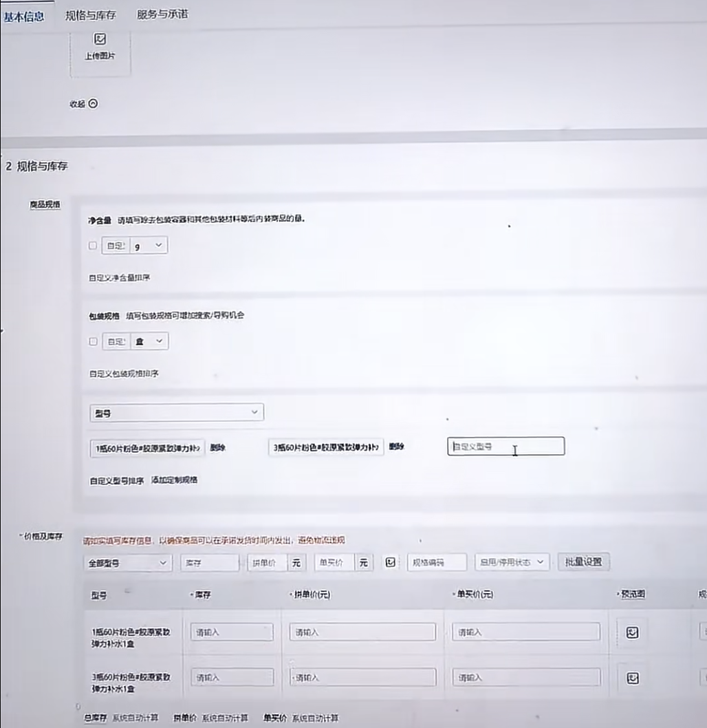This screenshot has height=728, width=707.
Task: Open 自定义净含量排序 link
Action: coord(119,277)
